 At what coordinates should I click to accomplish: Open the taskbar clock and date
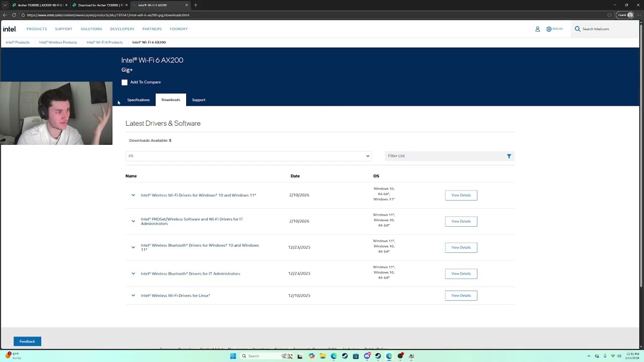coord(633,356)
